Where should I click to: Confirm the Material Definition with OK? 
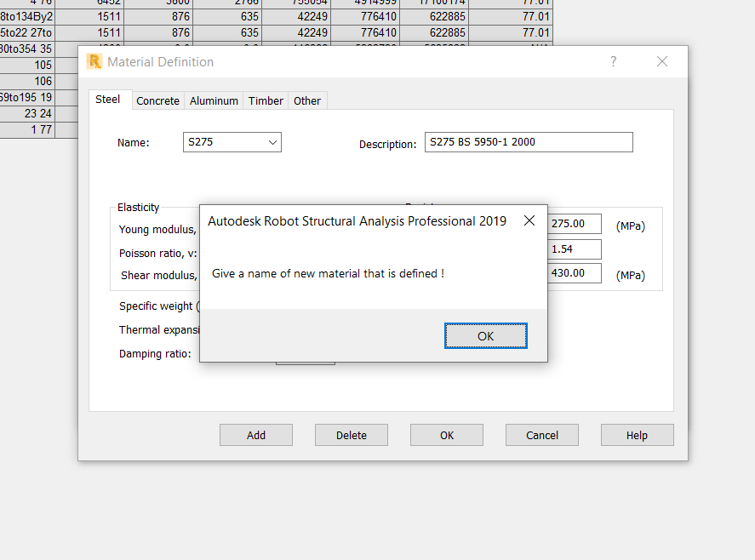(x=446, y=435)
